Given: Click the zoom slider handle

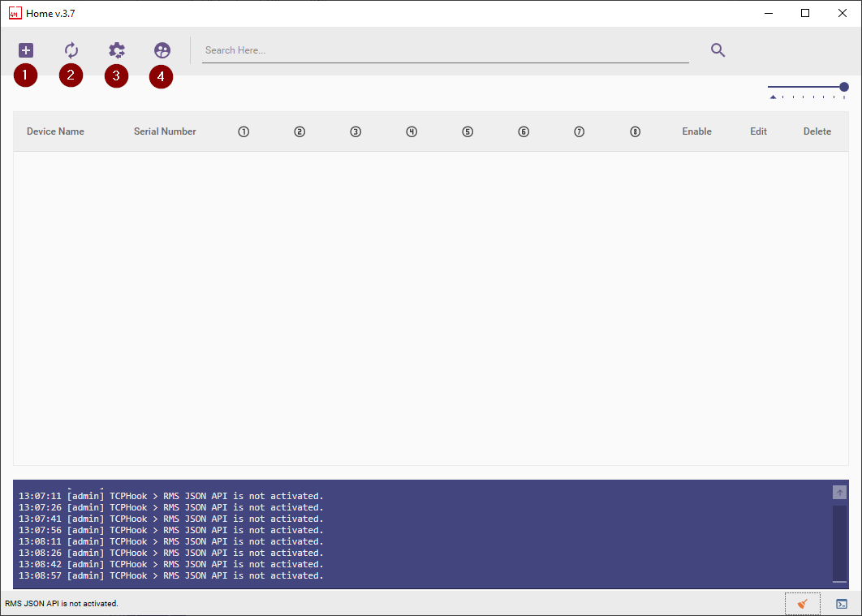Looking at the screenshot, I should tap(844, 87).
